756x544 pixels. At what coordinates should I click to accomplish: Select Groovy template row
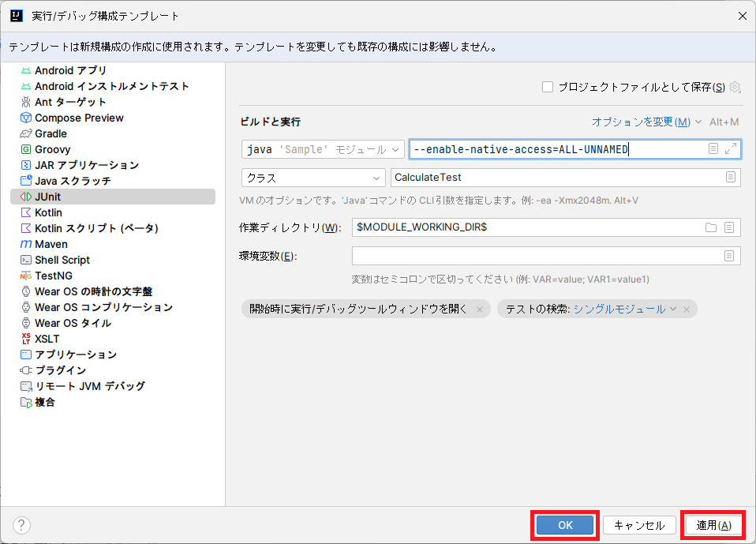tap(113, 149)
